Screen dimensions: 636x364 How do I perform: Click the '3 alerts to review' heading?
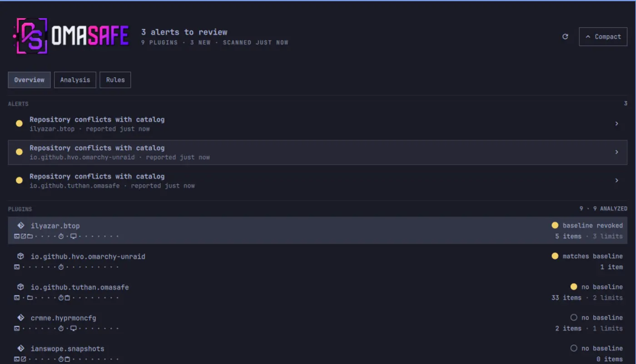tap(184, 32)
